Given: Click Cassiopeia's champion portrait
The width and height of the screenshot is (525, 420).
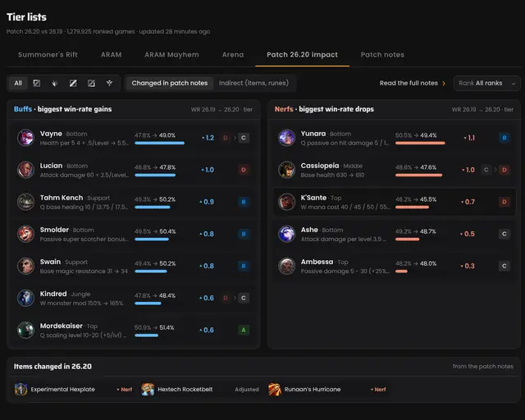Looking at the screenshot, I should point(287,170).
